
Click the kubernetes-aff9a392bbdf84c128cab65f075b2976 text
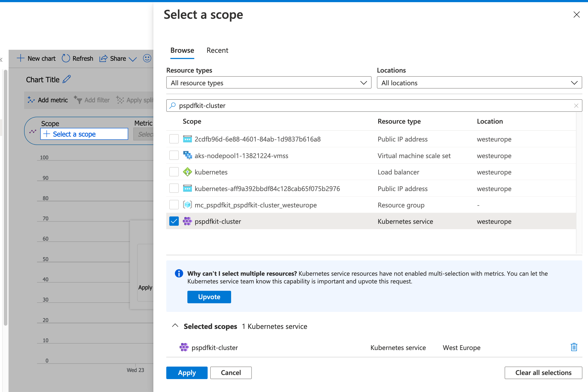(x=267, y=189)
